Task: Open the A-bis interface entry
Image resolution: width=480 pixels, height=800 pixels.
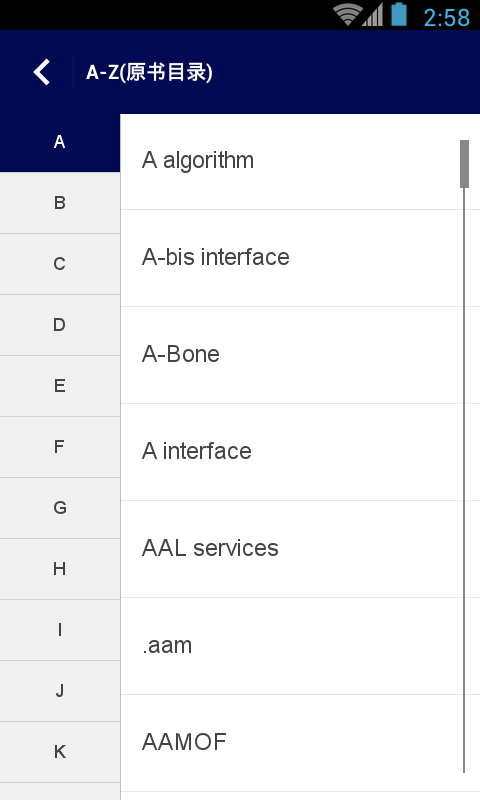Action: coord(300,258)
